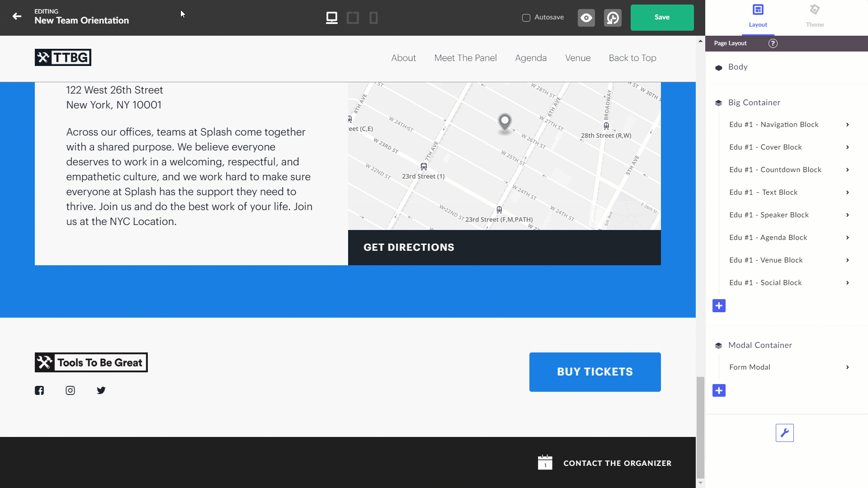Click the green Save button
The height and width of the screenshot is (488, 868).
662,18
